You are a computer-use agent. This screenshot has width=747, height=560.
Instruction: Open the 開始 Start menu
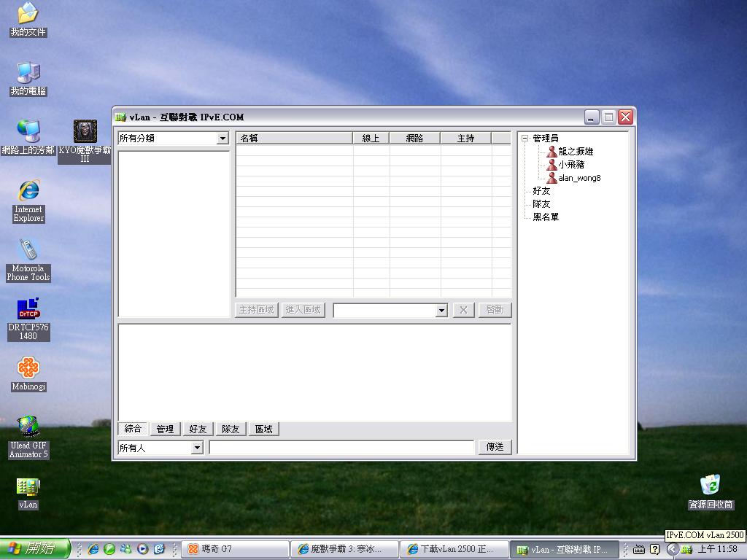(x=35, y=548)
